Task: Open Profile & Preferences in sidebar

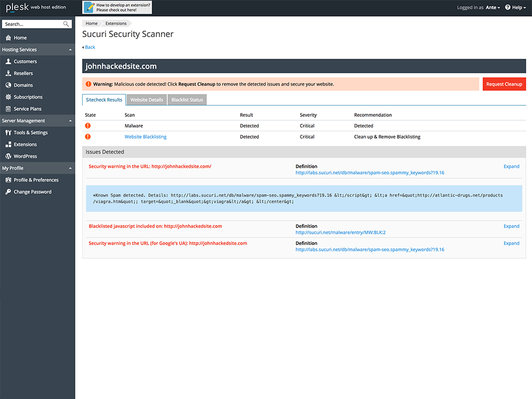Action: (x=37, y=180)
